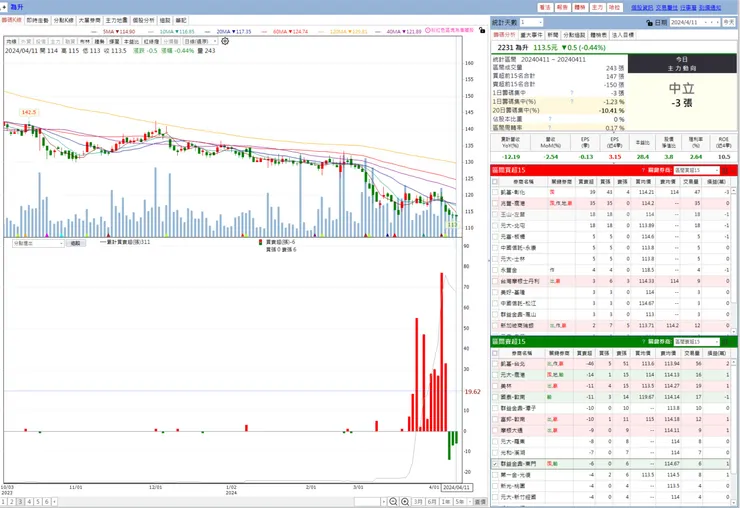Tick checkbox for 永豐金 row
Viewport: 740px width, 508px height.
[495, 270]
